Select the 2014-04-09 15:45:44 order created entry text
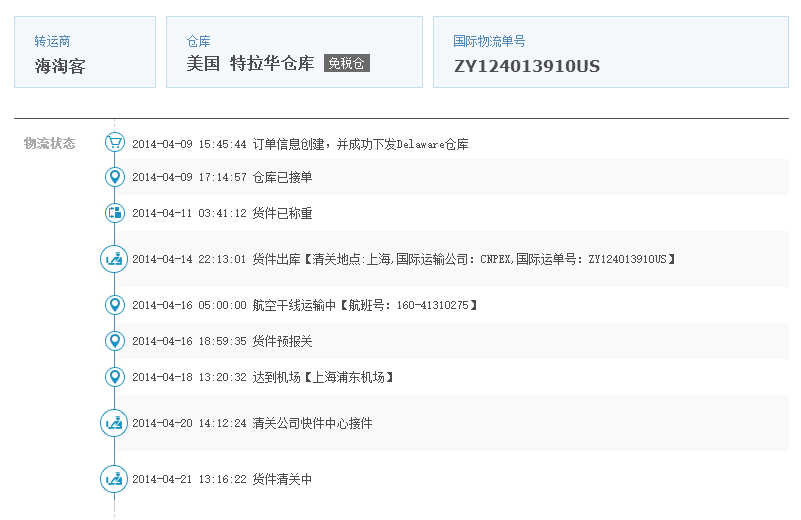 (300, 144)
